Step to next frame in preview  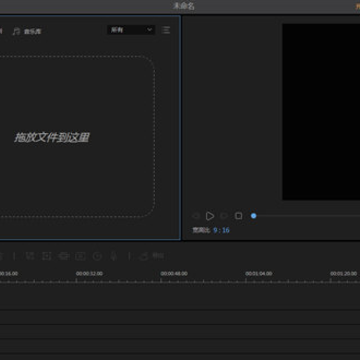tap(224, 216)
